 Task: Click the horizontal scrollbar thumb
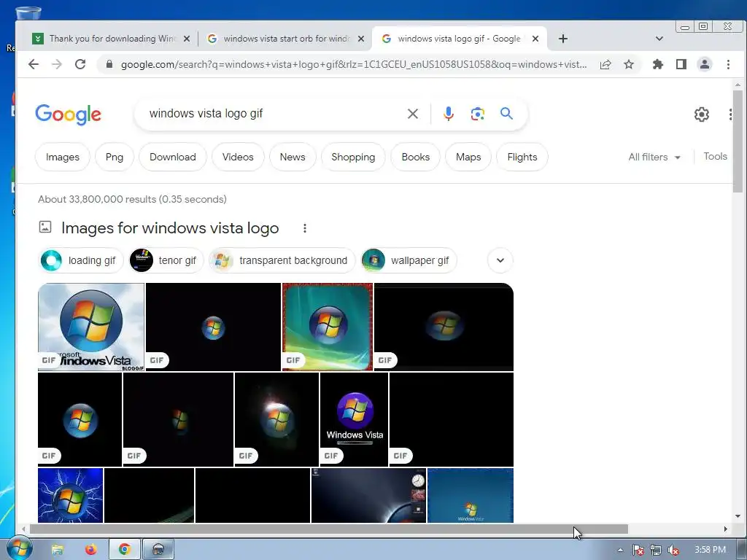click(329, 529)
